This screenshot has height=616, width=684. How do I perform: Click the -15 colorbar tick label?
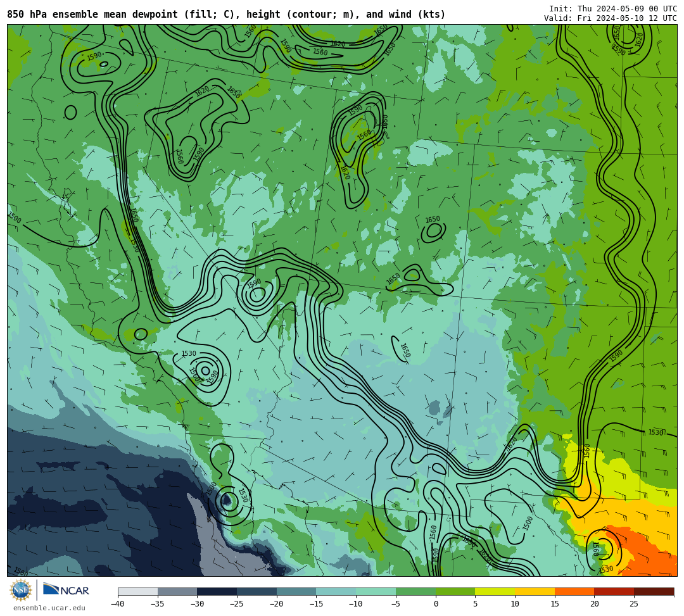tap(316, 604)
